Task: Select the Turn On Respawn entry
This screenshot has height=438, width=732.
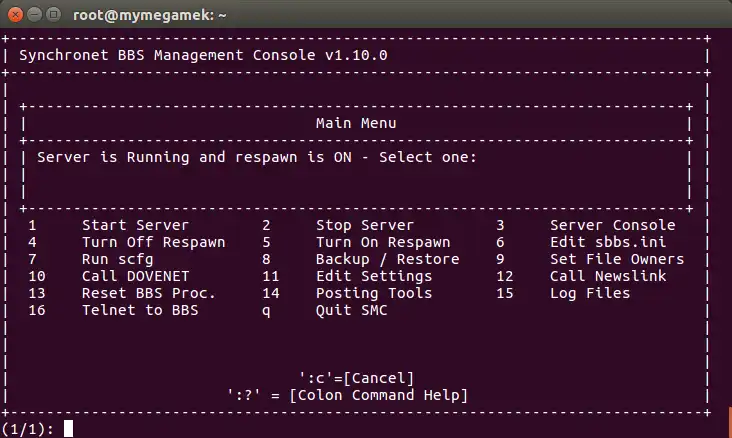Action: [x=383, y=242]
